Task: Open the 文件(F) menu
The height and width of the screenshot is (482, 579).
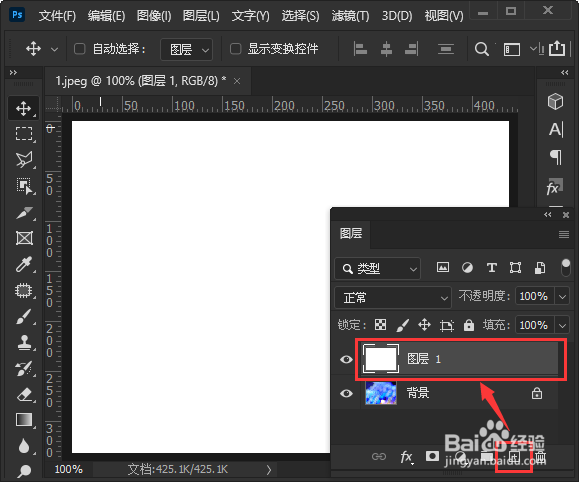Action: coord(57,16)
